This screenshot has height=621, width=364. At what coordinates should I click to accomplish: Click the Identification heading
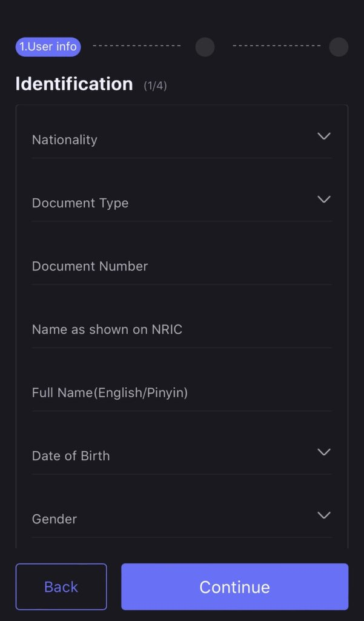74,84
